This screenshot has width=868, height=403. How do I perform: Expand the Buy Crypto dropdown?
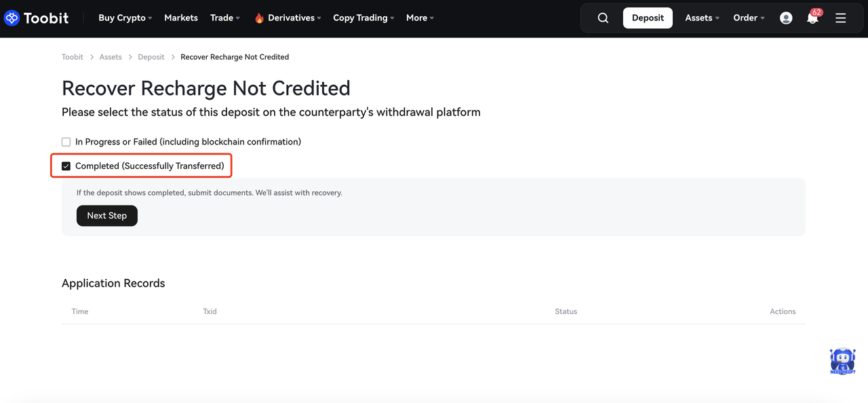[125, 18]
